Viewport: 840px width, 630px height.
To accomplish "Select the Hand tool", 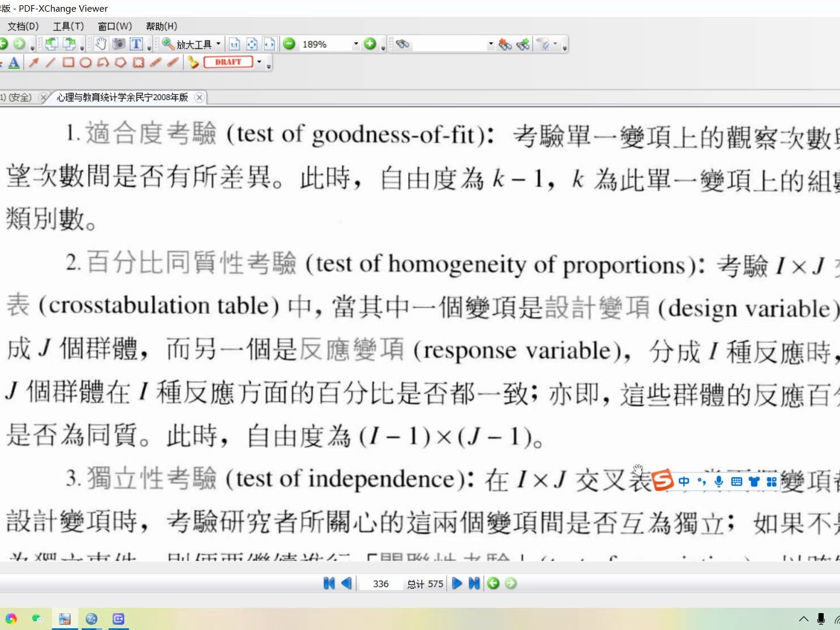I will click(101, 44).
